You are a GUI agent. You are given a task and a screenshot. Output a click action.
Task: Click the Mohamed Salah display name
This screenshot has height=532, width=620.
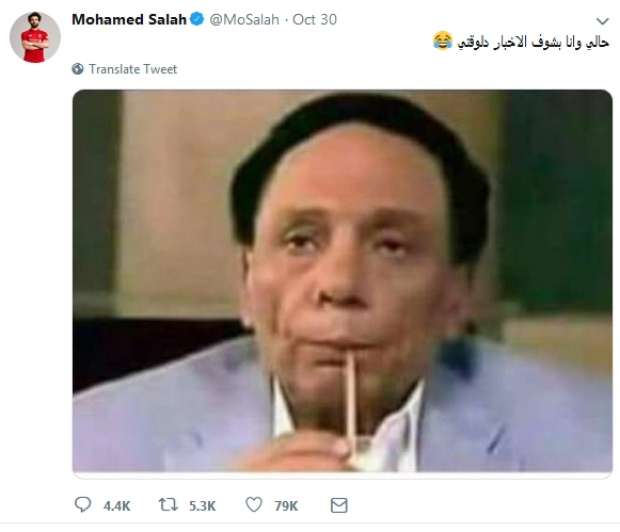click(129, 19)
